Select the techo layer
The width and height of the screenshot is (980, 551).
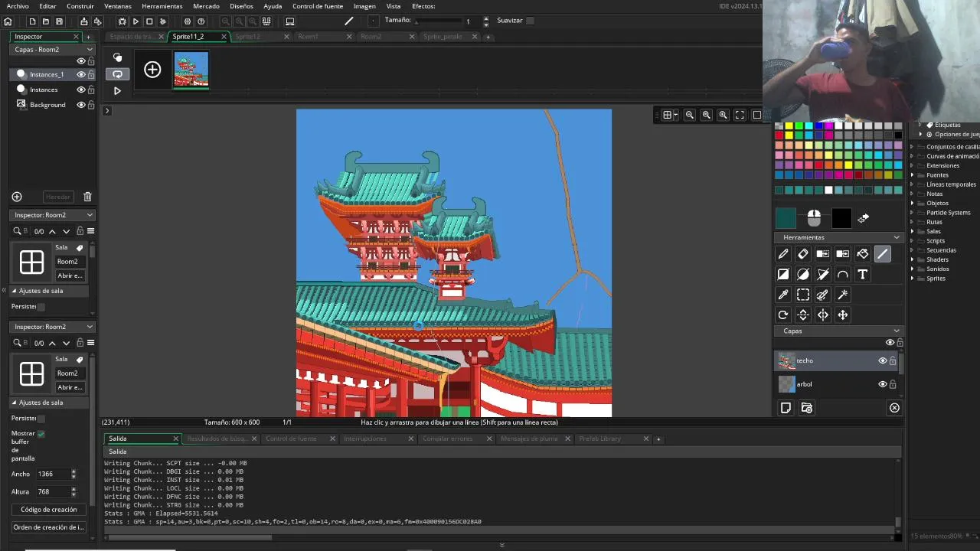[838, 360]
